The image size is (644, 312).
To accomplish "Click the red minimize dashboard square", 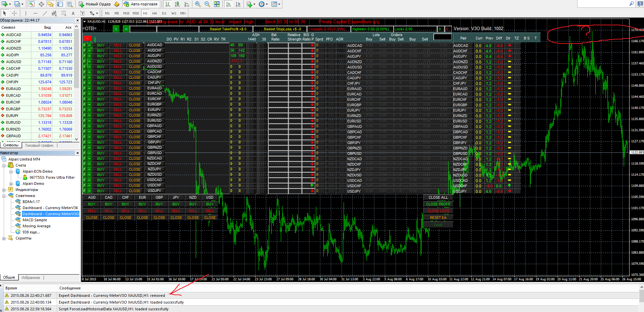I will [x=88, y=38].
